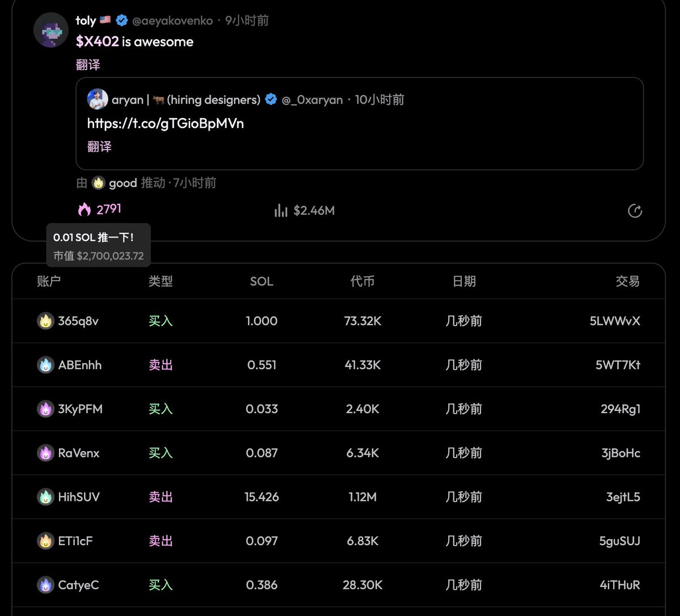Click the $X402 cashtag
680x616 pixels.
click(97, 42)
